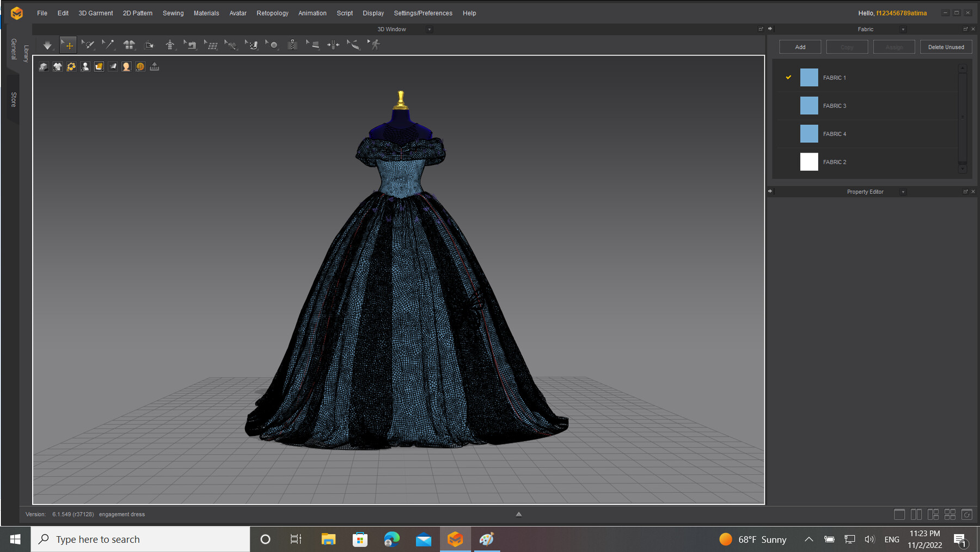980x552 pixels.
Task: Select the Zipper tool
Action: coord(292,45)
